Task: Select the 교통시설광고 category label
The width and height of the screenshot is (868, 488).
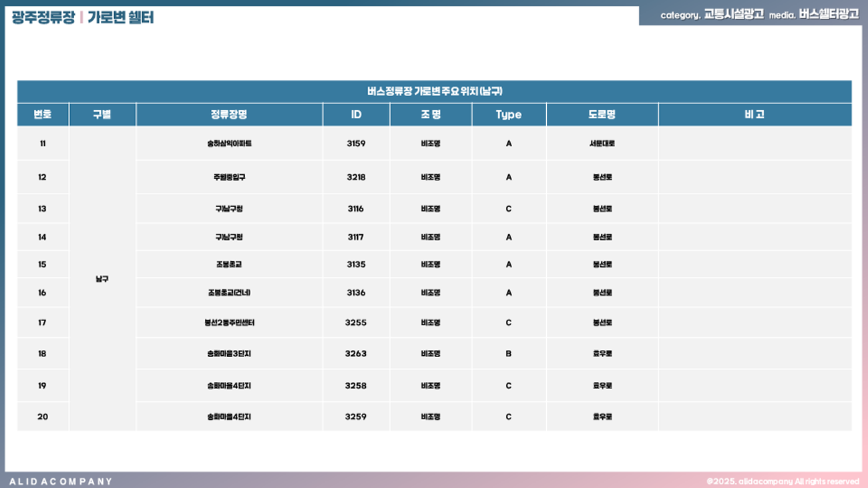Action: [733, 14]
